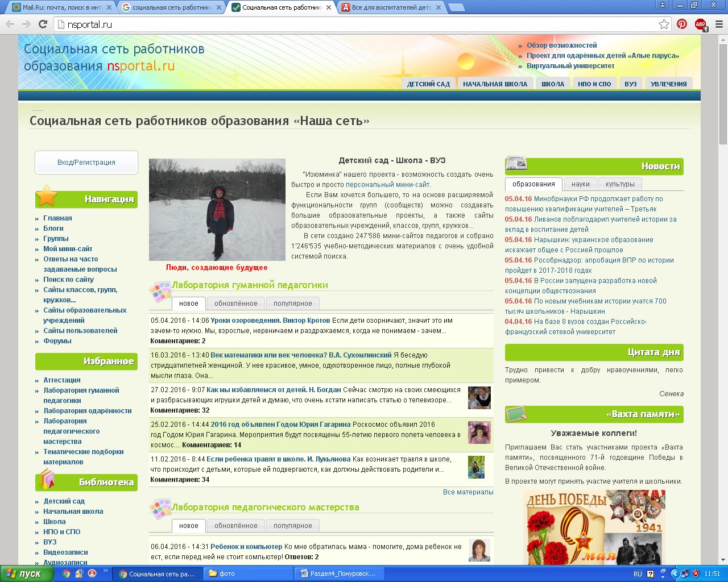Click the Pinterest extension icon
This screenshot has height=582, width=728.
pyautogui.click(x=682, y=24)
